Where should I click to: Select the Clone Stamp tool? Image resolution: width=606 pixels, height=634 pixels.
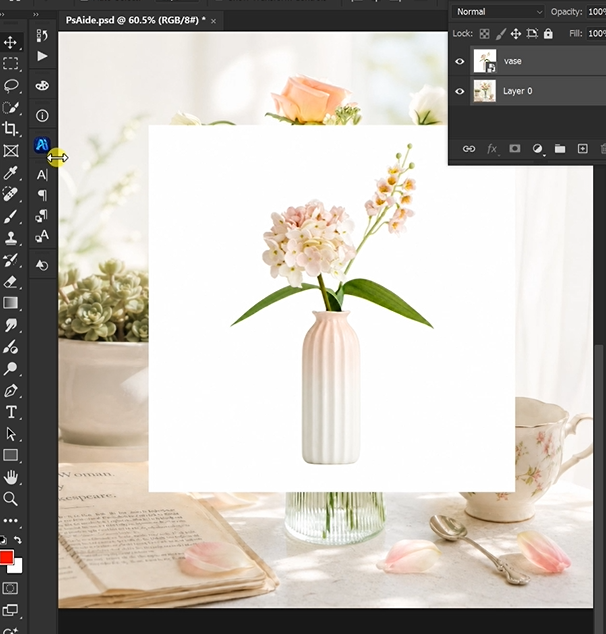click(11, 238)
